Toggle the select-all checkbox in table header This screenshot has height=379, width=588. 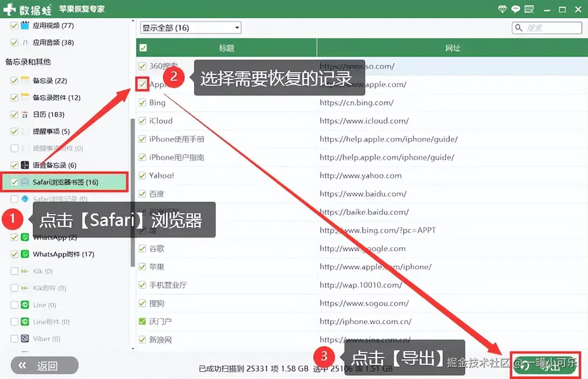(x=143, y=48)
